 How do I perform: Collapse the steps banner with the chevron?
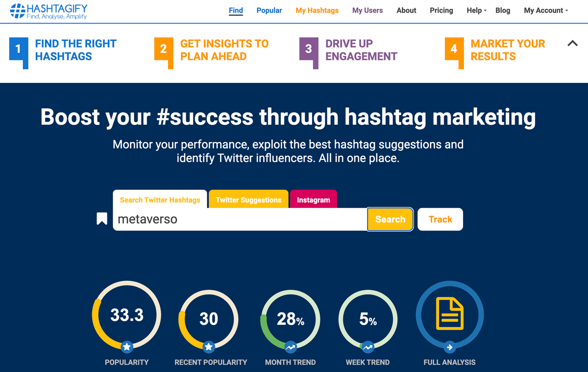coord(572,44)
